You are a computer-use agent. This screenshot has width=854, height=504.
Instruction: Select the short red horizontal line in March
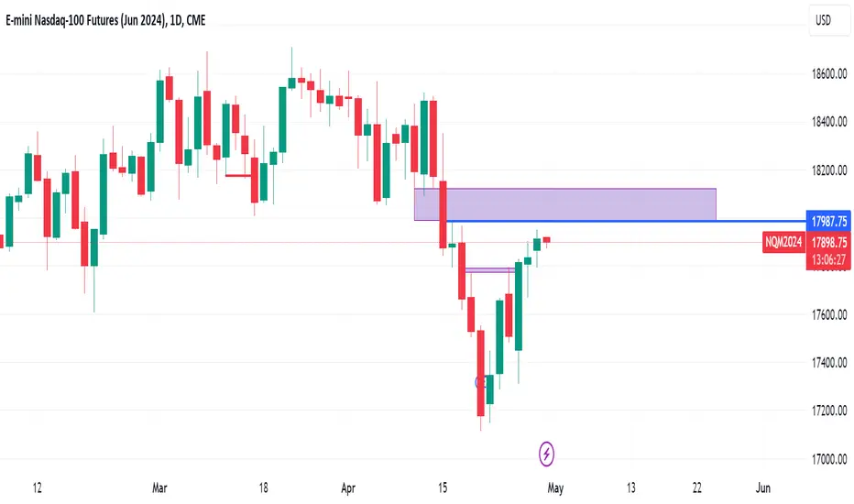click(238, 175)
